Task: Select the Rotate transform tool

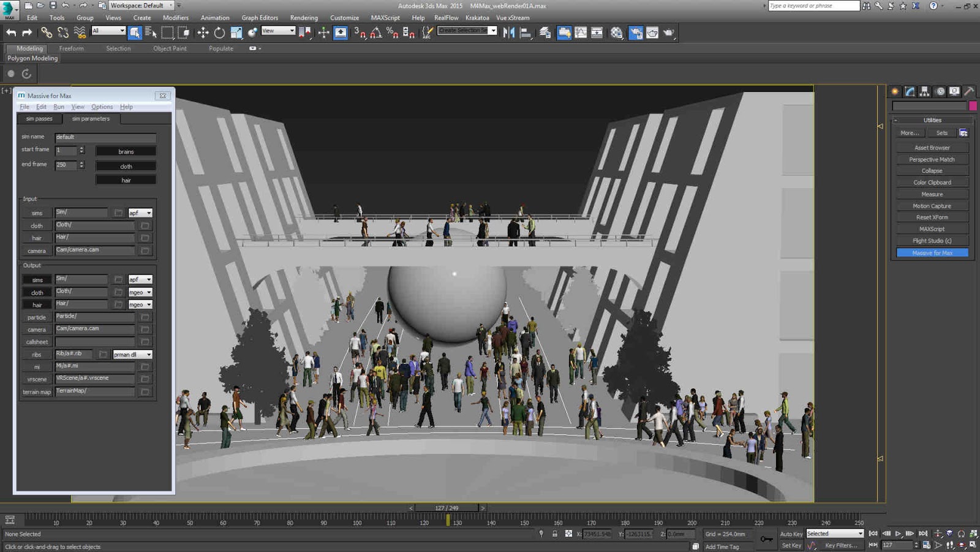Action: 219,33
